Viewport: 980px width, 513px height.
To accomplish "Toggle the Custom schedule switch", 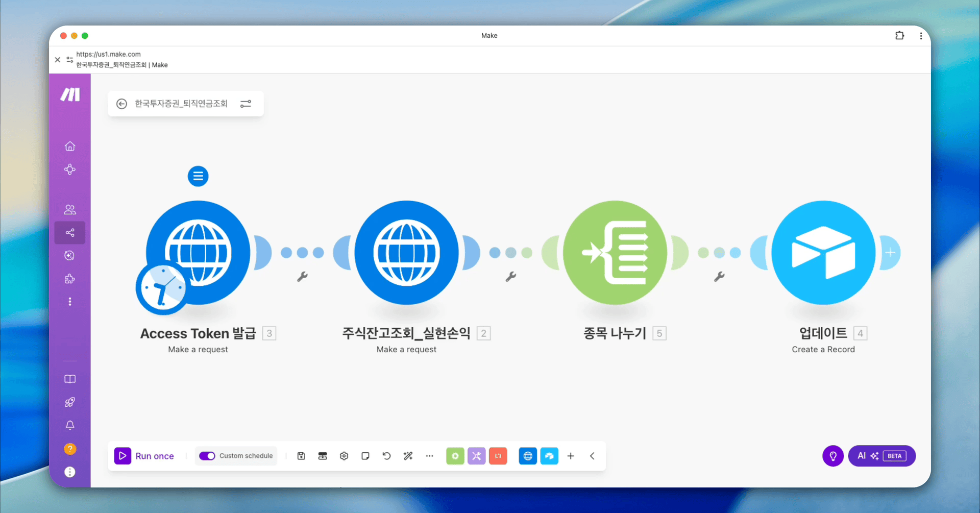I will click(207, 456).
